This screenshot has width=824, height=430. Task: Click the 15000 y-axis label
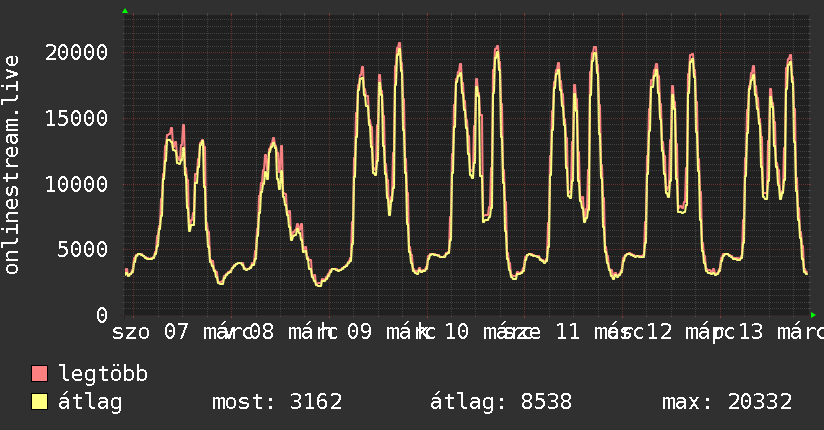coord(76,118)
